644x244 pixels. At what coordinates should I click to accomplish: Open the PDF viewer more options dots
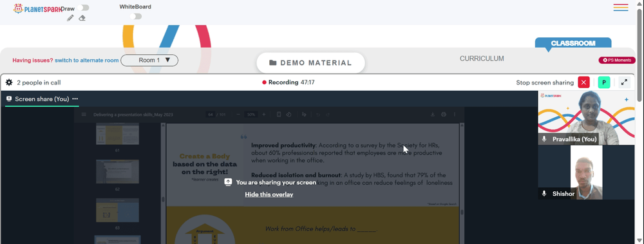(x=454, y=115)
